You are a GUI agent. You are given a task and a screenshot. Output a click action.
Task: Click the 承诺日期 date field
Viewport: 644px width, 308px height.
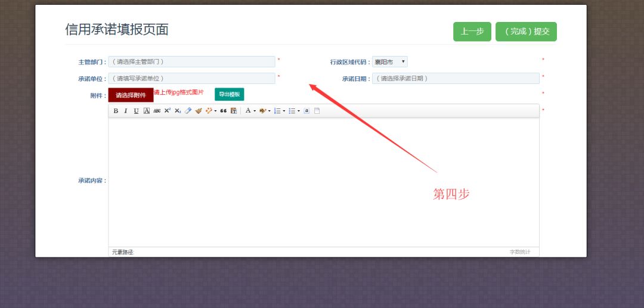coord(456,78)
